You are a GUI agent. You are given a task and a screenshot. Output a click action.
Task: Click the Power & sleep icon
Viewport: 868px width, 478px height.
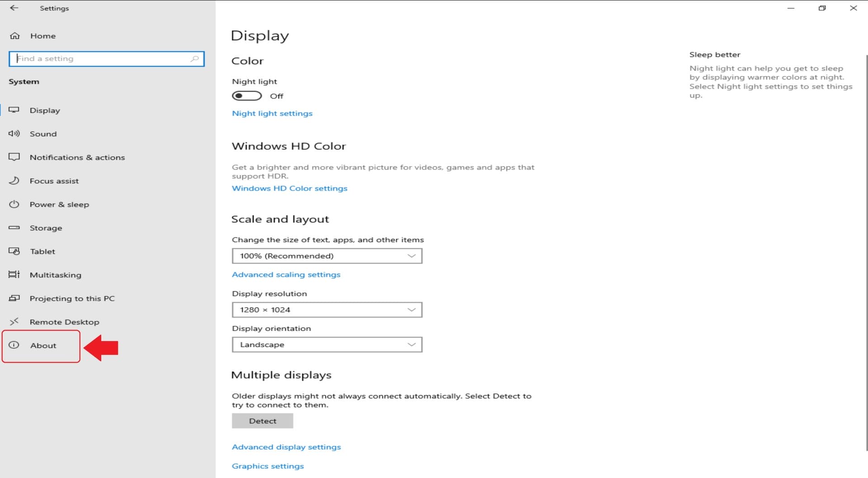pyautogui.click(x=15, y=204)
